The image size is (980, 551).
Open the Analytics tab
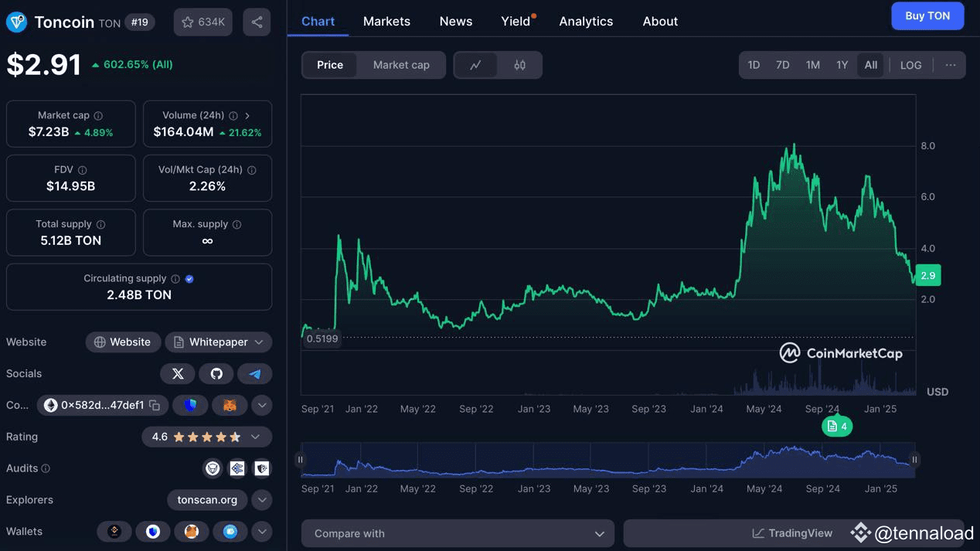point(586,22)
